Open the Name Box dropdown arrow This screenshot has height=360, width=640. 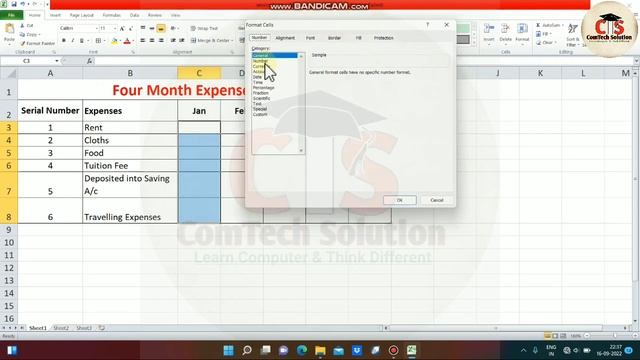[57, 61]
